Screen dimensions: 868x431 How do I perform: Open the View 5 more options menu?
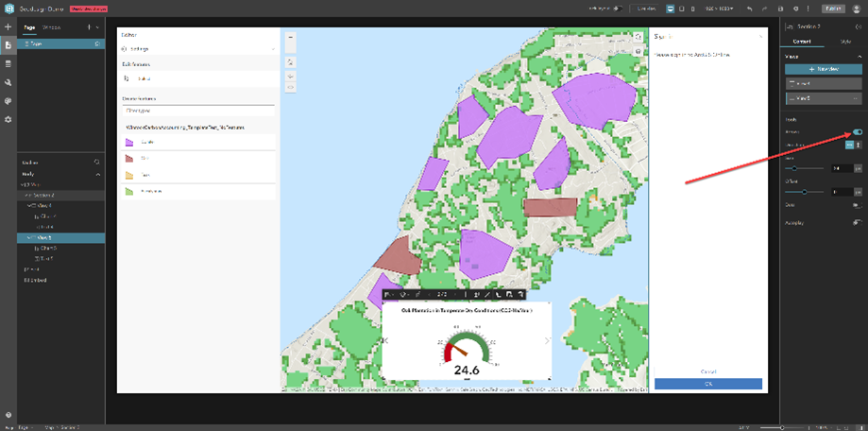coord(856,98)
